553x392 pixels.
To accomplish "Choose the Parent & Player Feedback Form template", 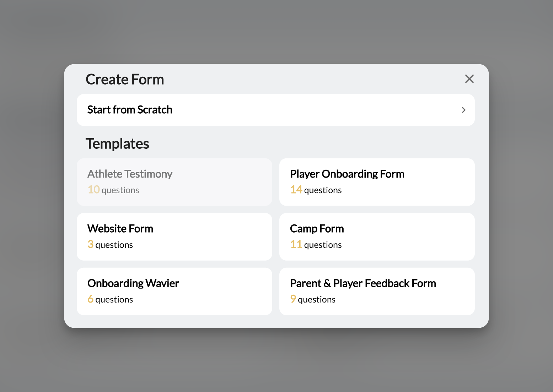I will click(x=377, y=291).
